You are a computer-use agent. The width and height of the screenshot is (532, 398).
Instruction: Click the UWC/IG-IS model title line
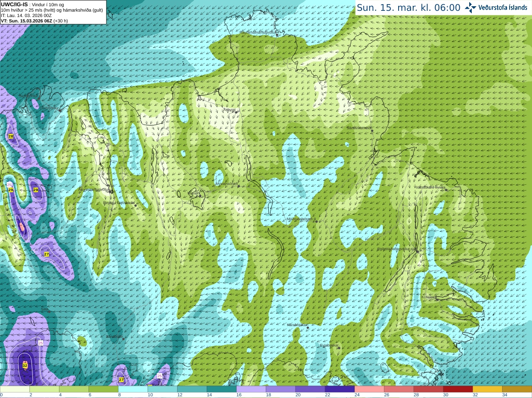32,5
